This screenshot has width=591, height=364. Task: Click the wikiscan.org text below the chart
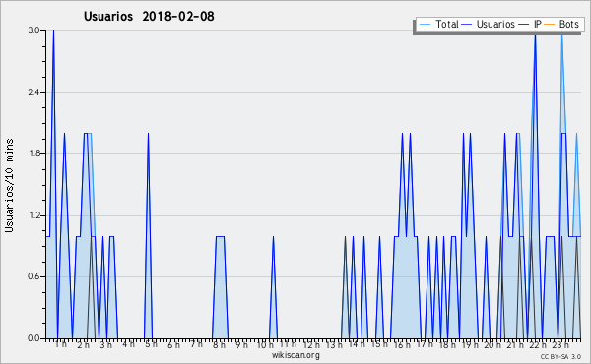click(x=295, y=355)
